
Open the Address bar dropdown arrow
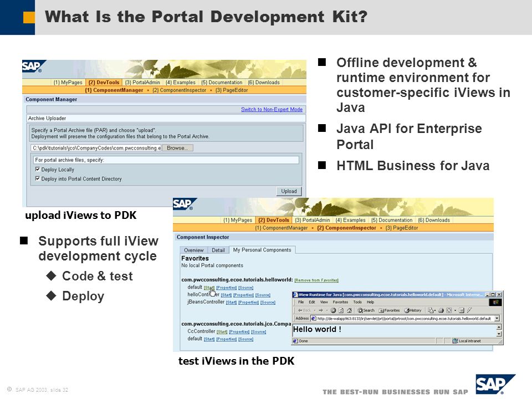[x=497, y=319]
